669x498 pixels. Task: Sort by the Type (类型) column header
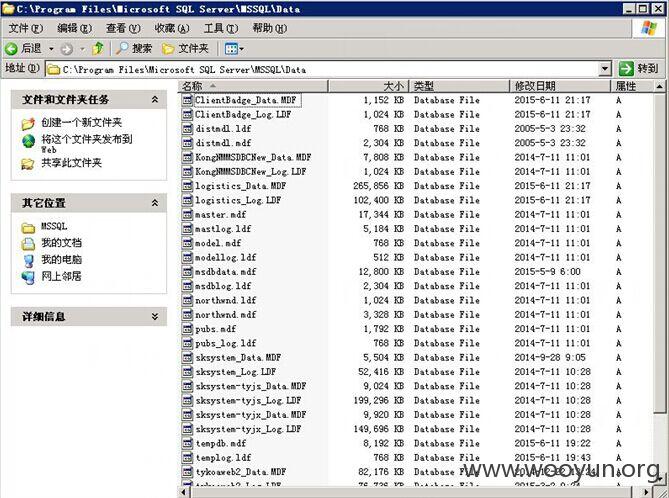coord(460,86)
